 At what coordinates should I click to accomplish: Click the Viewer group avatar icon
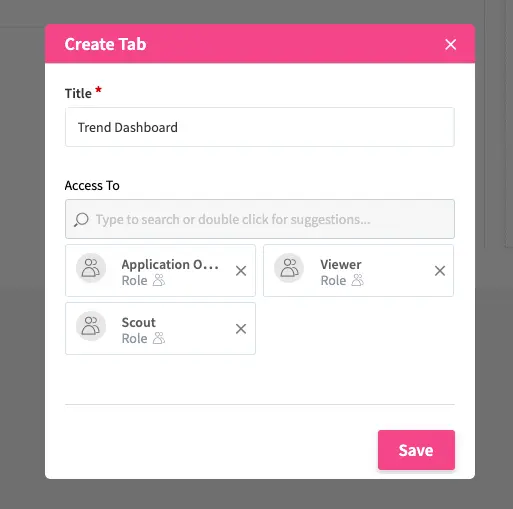coord(289,268)
